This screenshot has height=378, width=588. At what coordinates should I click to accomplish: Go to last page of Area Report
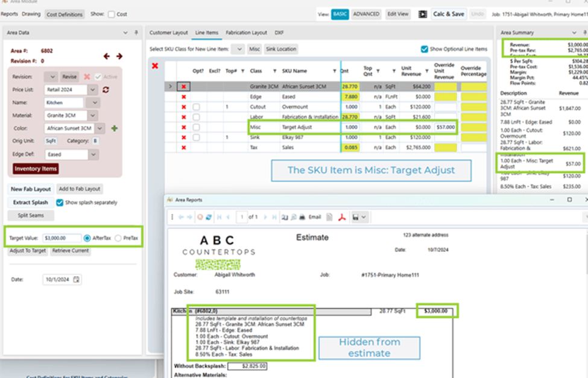(x=274, y=217)
